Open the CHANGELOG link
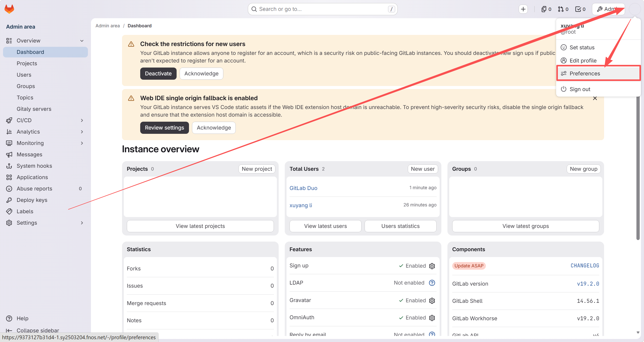Viewport: 644px width, 342px height. click(x=585, y=266)
